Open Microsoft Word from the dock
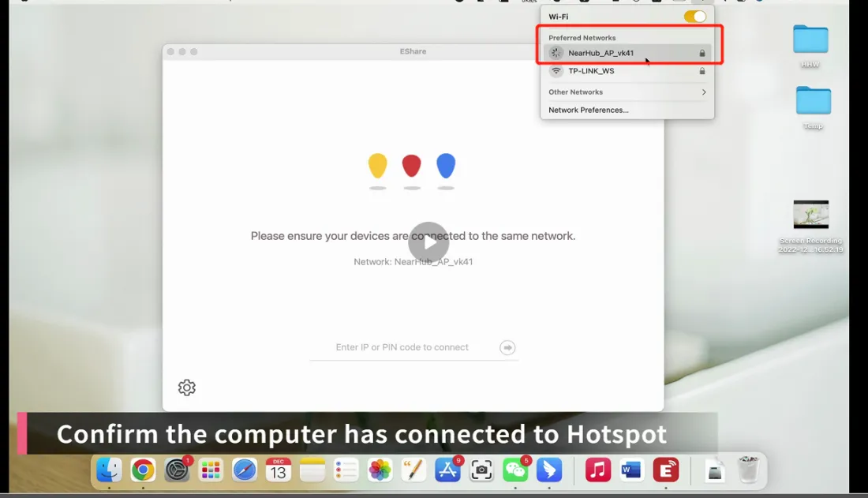Screen dimensions: 868x498 pyautogui.click(x=631, y=470)
